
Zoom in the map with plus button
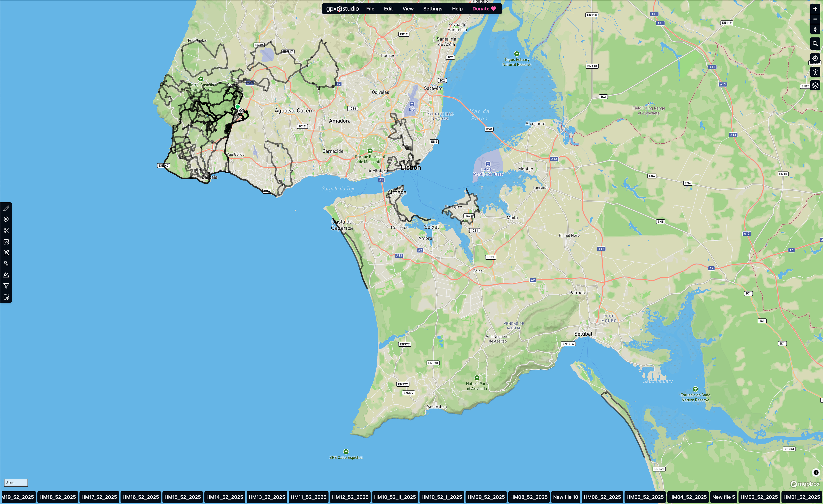point(815,9)
